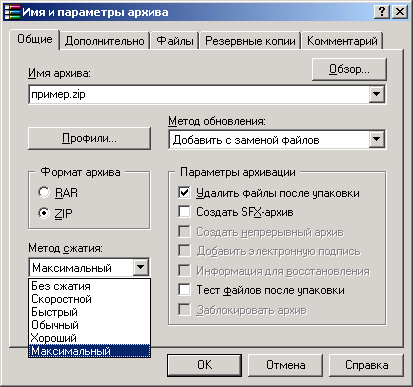Open the 'Резервные копии' tab
This screenshot has height=387, width=413.
[x=250, y=41]
